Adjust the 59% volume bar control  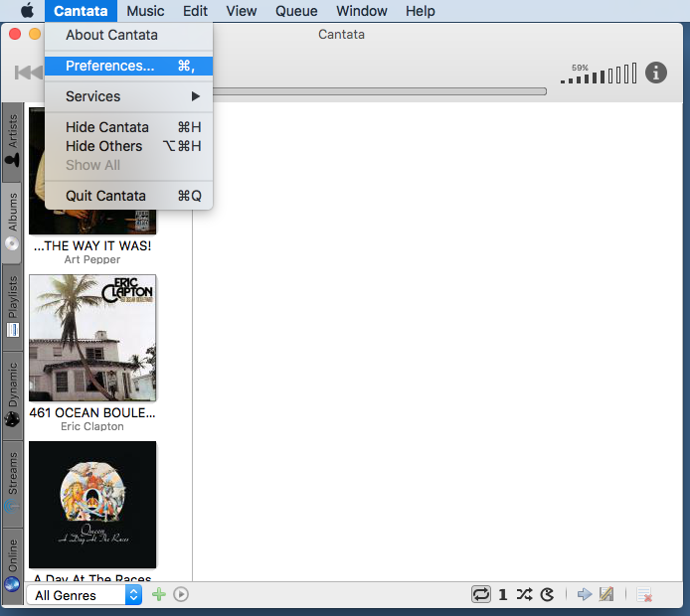(599, 74)
